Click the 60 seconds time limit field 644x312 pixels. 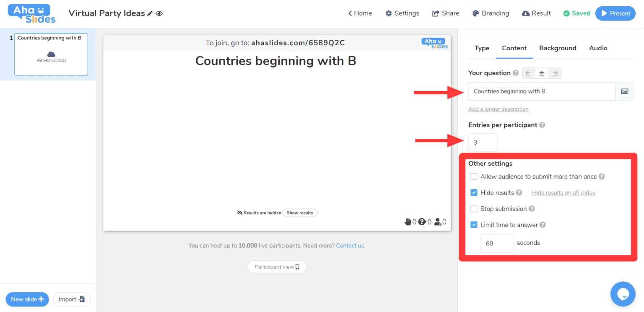497,243
